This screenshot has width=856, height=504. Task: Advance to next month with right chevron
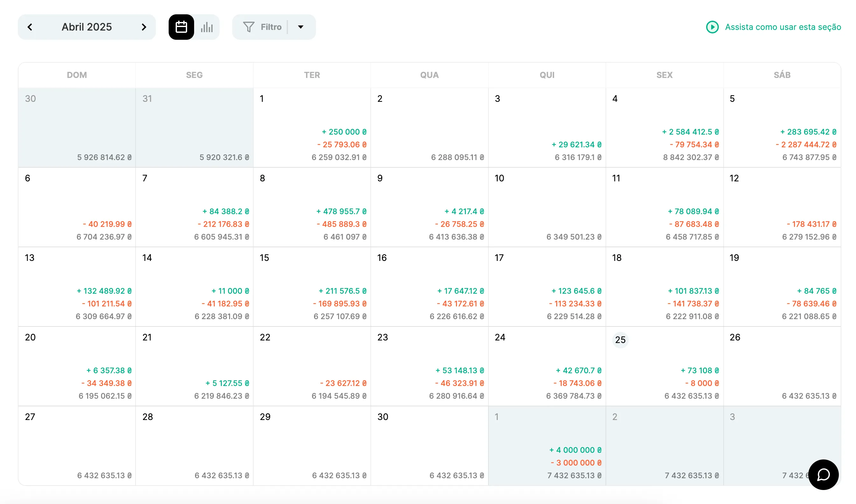144,27
